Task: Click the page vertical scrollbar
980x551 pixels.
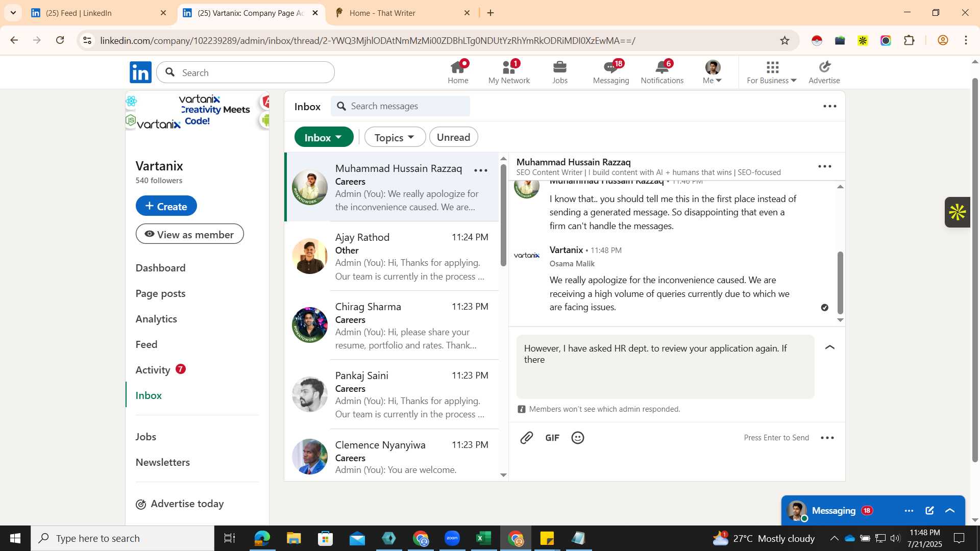Action: pyautogui.click(x=975, y=270)
